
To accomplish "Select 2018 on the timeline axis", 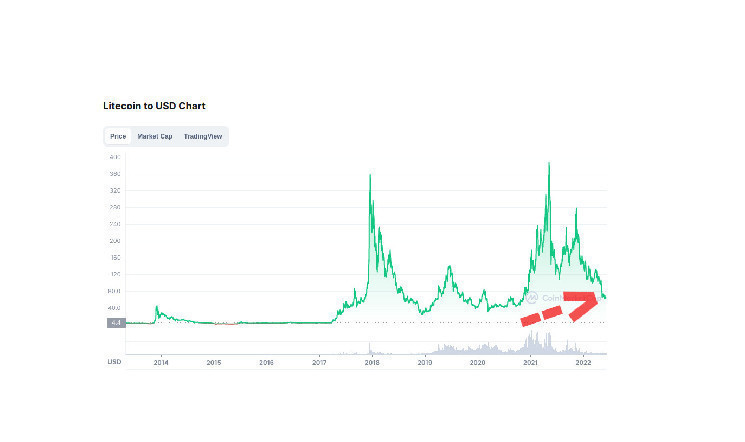I will [371, 362].
